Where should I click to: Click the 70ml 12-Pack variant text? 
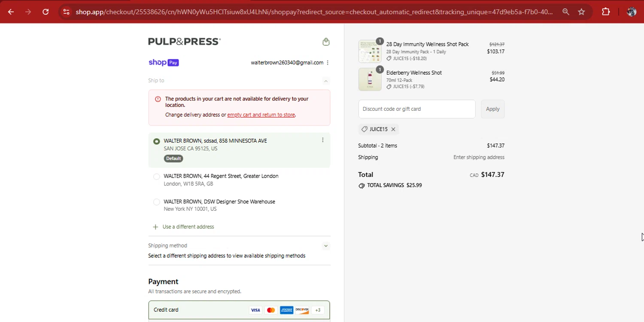click(x=399, y=80)
